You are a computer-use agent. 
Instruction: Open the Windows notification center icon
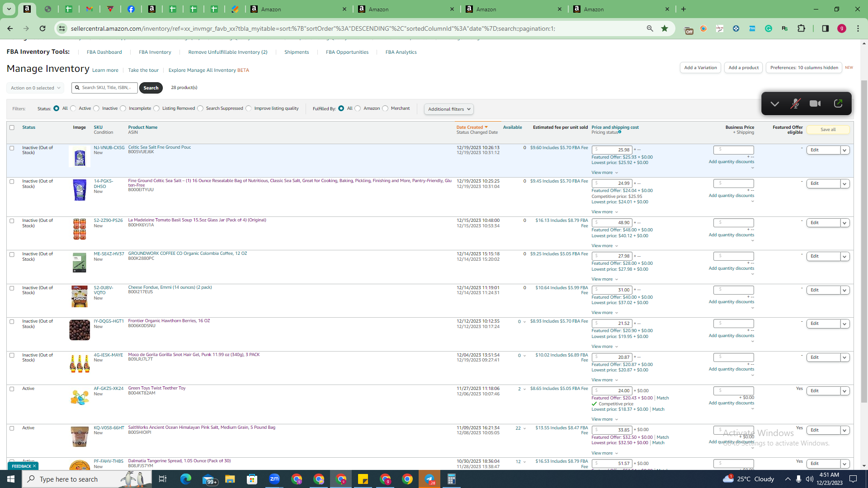pos(854,479)
